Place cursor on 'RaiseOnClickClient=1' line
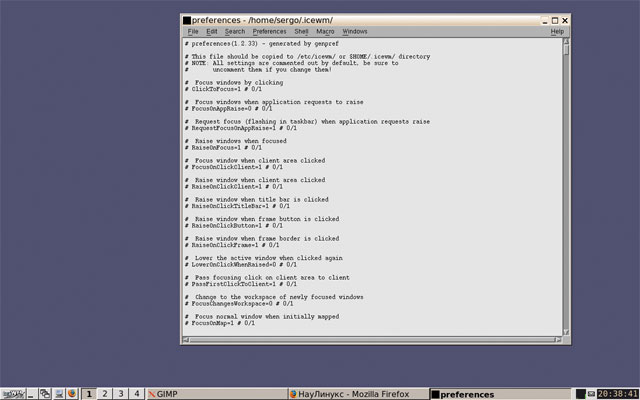640x400 pixels. [x=233, y=187]
